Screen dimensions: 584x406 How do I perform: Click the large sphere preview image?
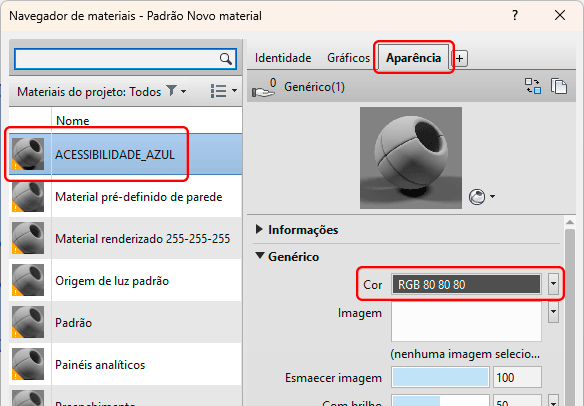[x=411, y=158]
